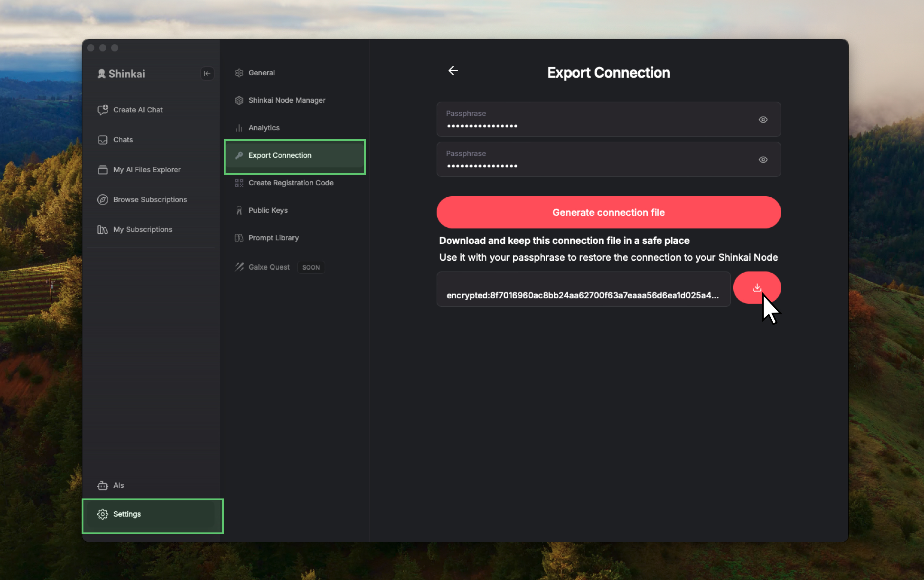Collapse the Shinkai sidebar
Image resolution: width=924 pixels, height=580 pixels.
coord(207,73)
